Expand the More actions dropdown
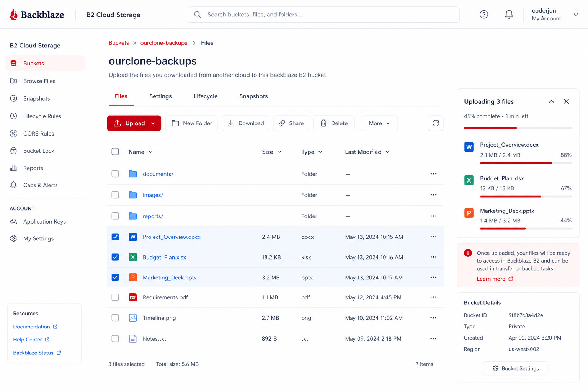 coord(379,123)
